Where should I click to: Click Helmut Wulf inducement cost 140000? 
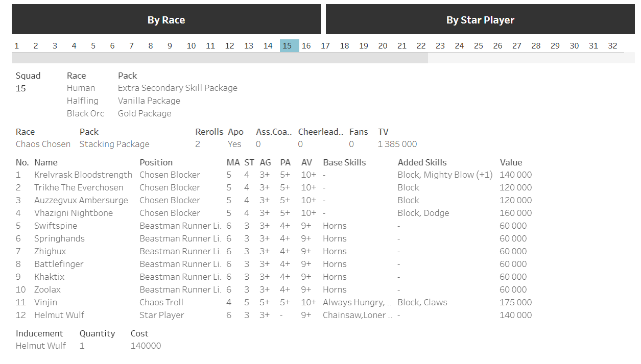(x=146, y=346)
